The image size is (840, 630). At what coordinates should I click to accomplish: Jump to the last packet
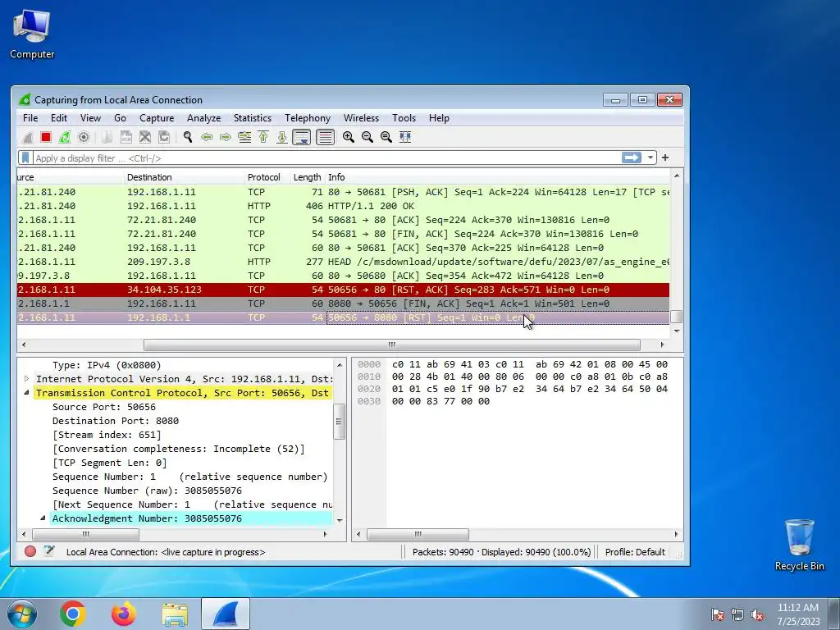(282, 137)
